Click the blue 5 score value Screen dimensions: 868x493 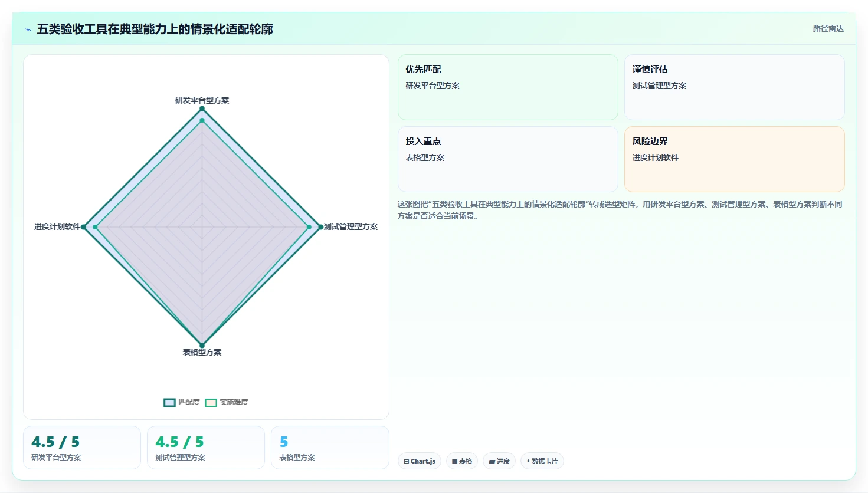(284, 442)
